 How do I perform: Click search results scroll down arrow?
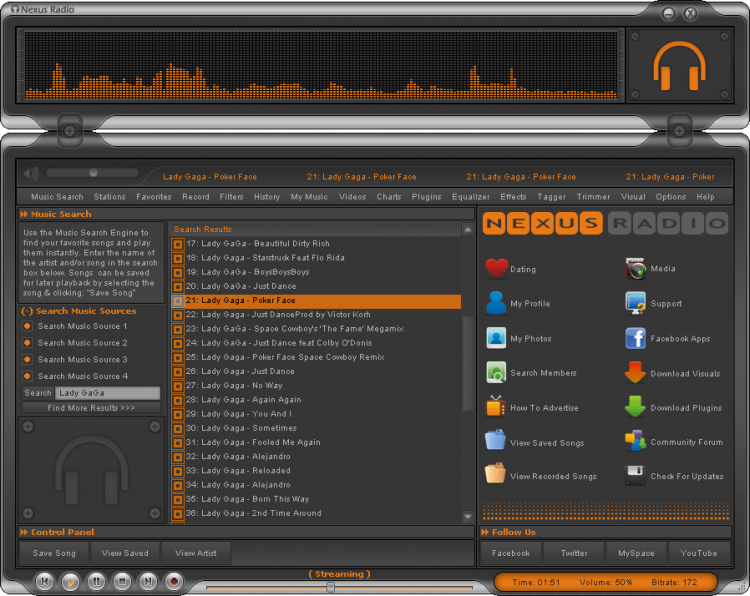(x=468, y=516)
